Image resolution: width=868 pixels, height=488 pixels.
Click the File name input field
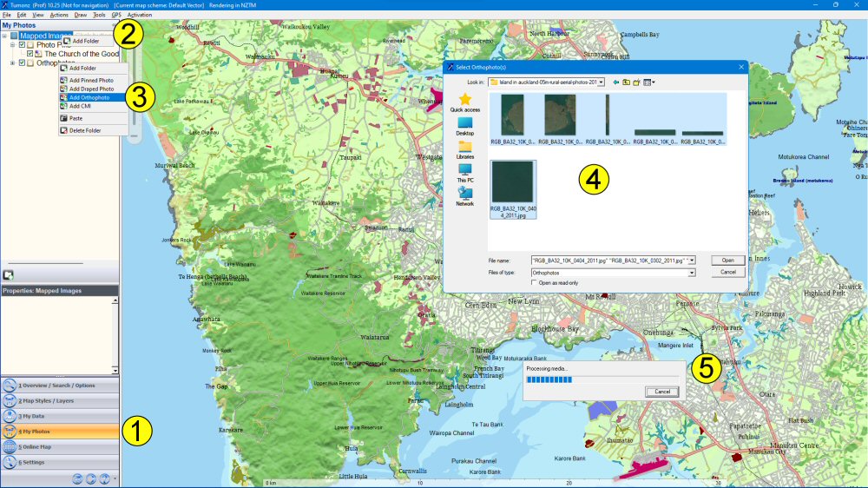coord(608,260)
